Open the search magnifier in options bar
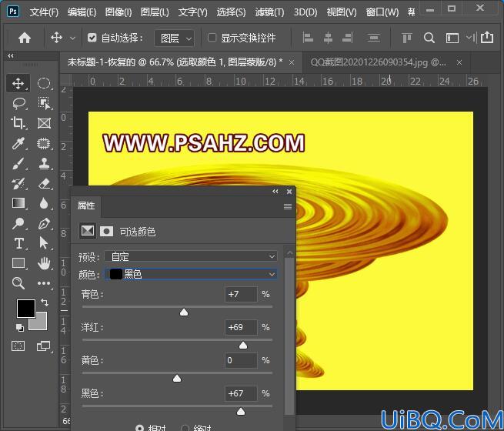The image size is (504, 431). 429,38
